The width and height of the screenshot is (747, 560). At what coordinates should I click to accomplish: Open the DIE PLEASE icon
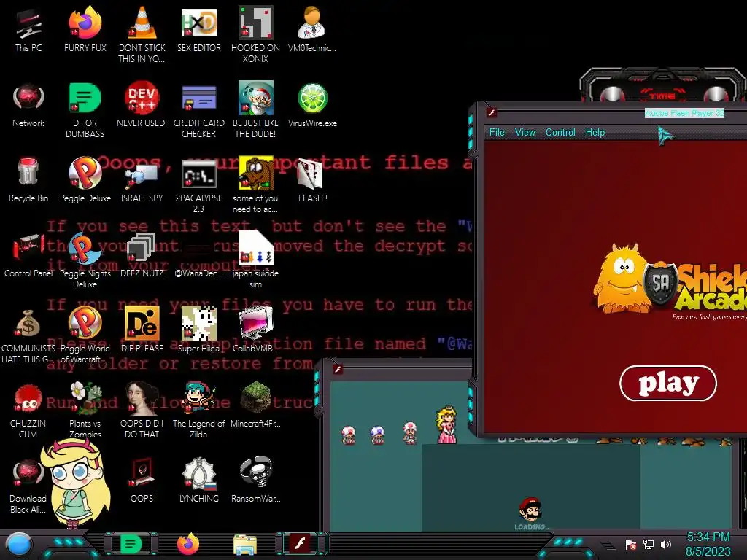pyautogui.click(x=142, y=323)
